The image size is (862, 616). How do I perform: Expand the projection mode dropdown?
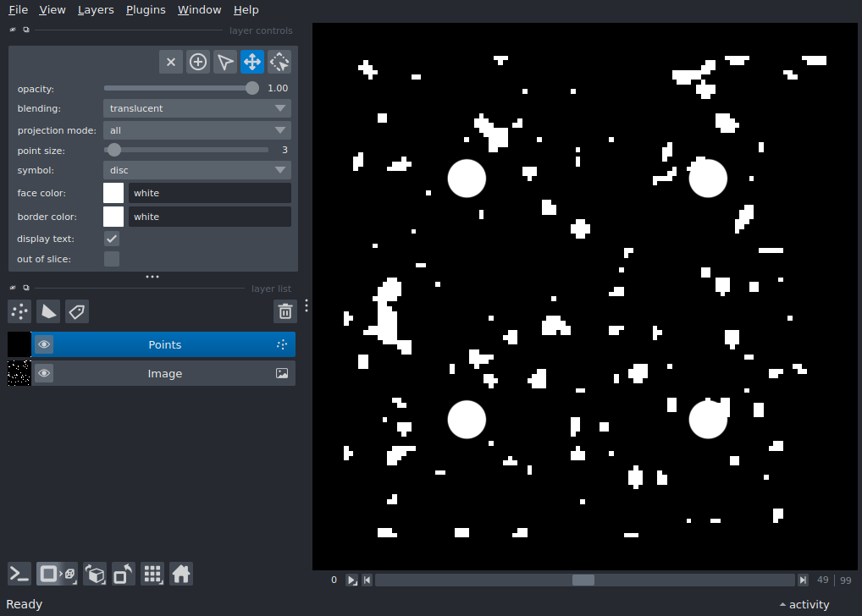pyautogui.click(x=197, y=130)
